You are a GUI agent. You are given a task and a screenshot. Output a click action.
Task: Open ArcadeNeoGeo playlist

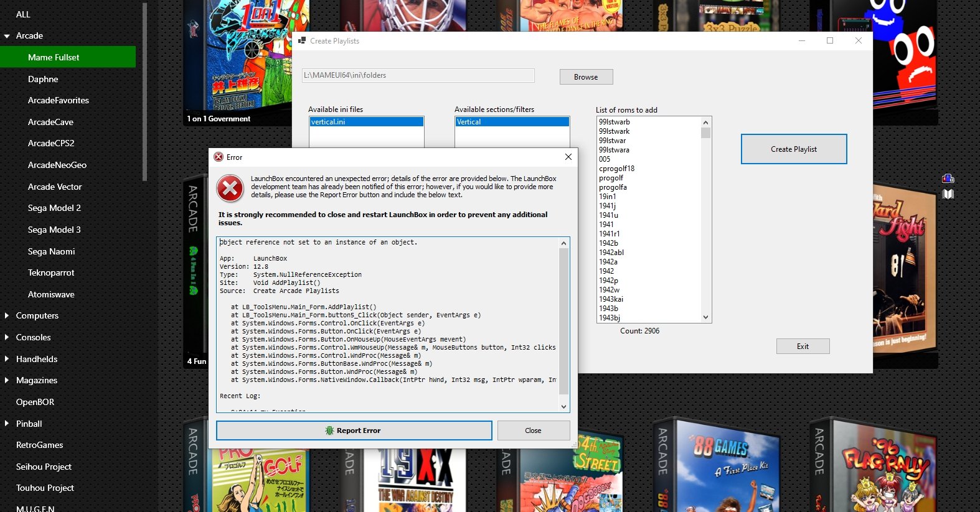pyautogui.click(x=57, y=165)
